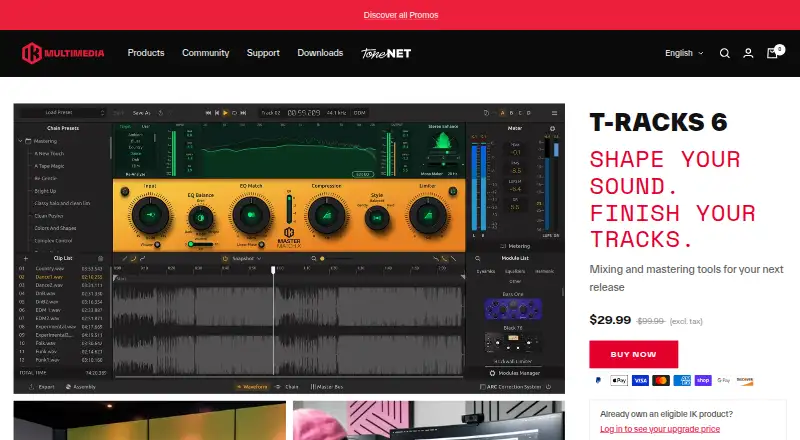Click the Google Pay payment icon
Viewport: 800px width, 440px height.
click(x=724, y=380)
